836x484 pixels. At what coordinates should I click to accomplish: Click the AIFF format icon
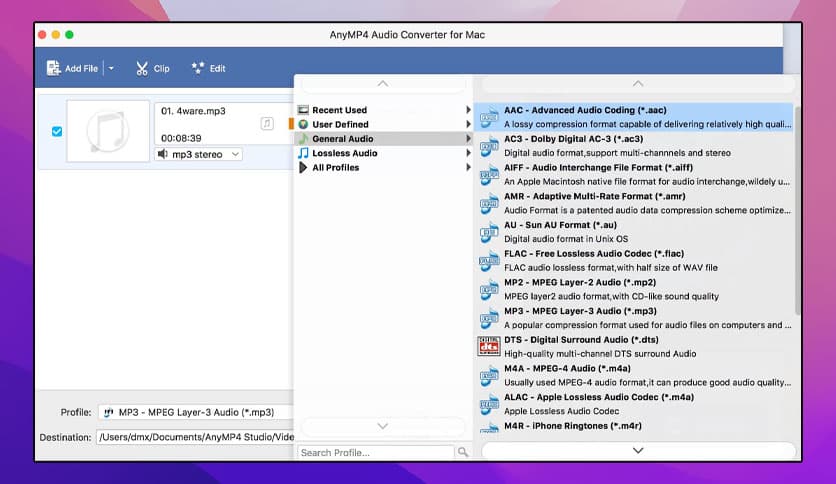488,175
